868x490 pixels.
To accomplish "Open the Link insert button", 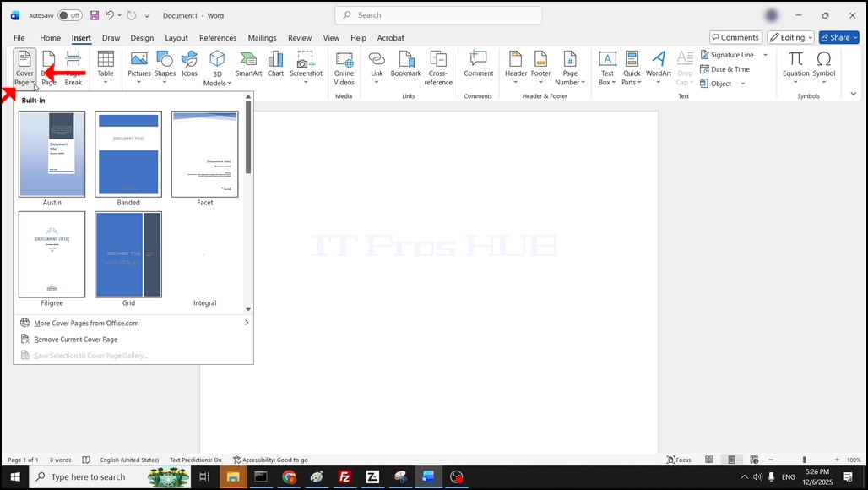I will [x=377, y=68].
